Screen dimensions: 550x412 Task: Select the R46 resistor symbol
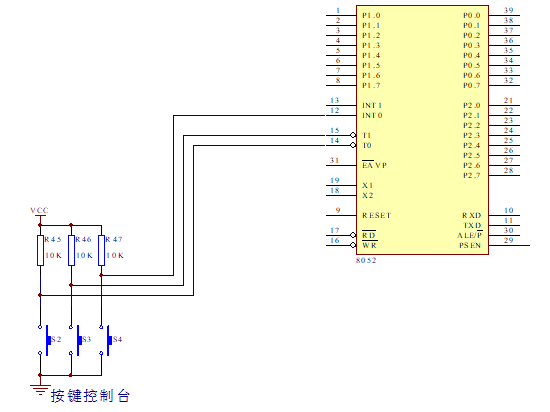pos(71,250)
